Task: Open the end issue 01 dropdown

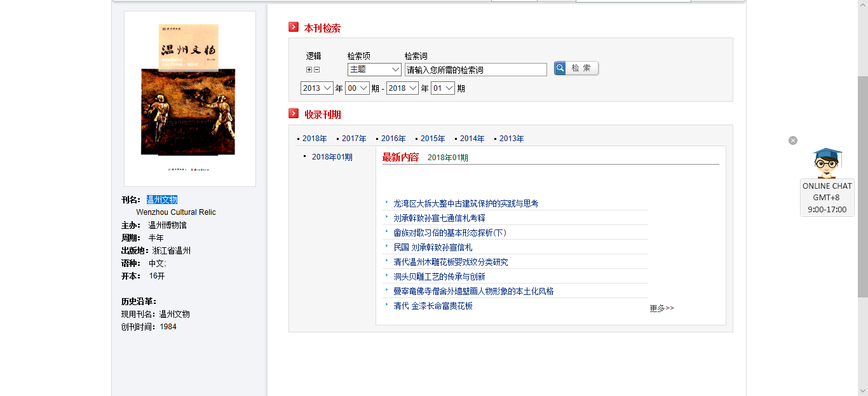Action: 443,88
